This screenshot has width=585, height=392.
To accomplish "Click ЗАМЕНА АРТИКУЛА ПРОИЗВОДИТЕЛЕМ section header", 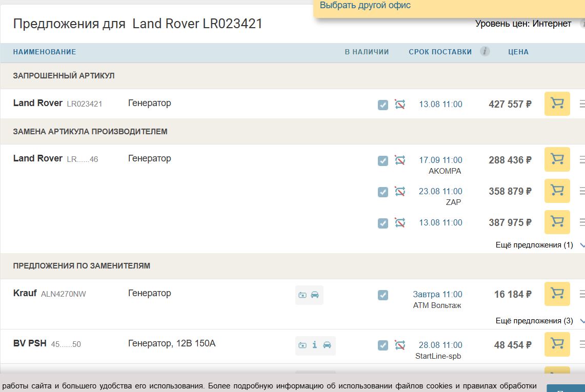I will click(90, 131).
